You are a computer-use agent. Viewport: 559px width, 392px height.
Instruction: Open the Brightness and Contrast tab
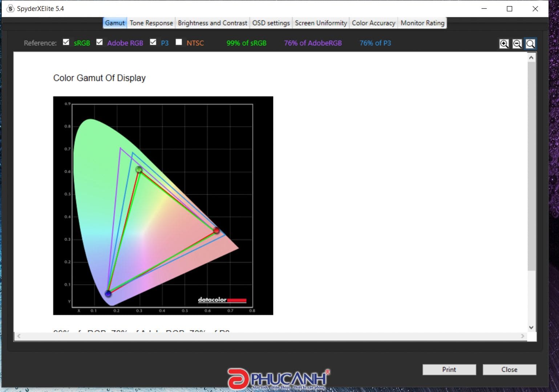pos(212,23)
